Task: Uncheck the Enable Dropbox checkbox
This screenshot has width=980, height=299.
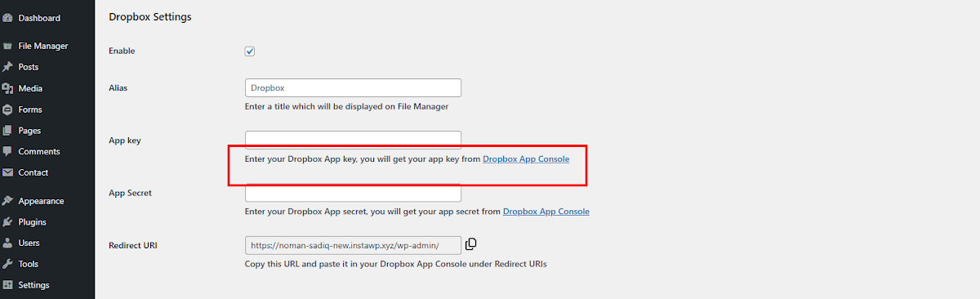Action: click(250, 51)
